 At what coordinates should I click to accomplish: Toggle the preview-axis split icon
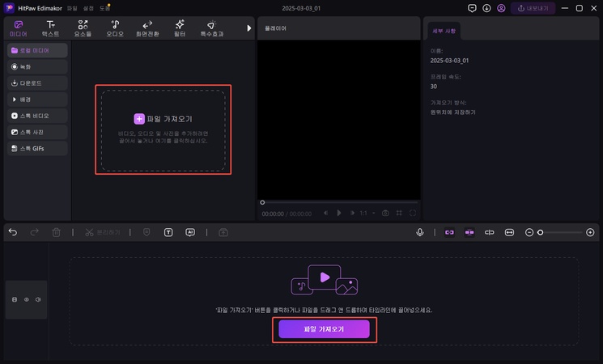pyautogui.click(x=489, y=232)
